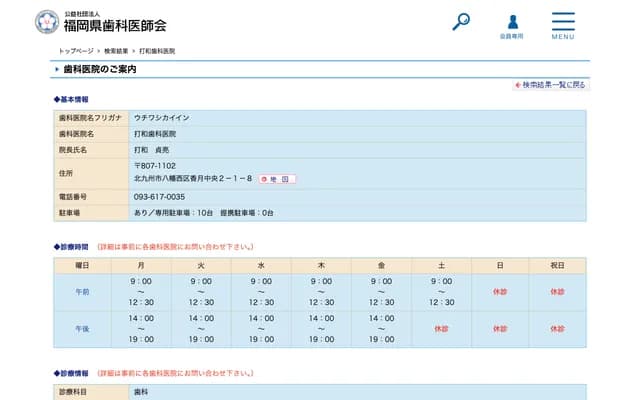Click the 祝日 column header
This screenshot has width=640, height=400.
(557, 265)
